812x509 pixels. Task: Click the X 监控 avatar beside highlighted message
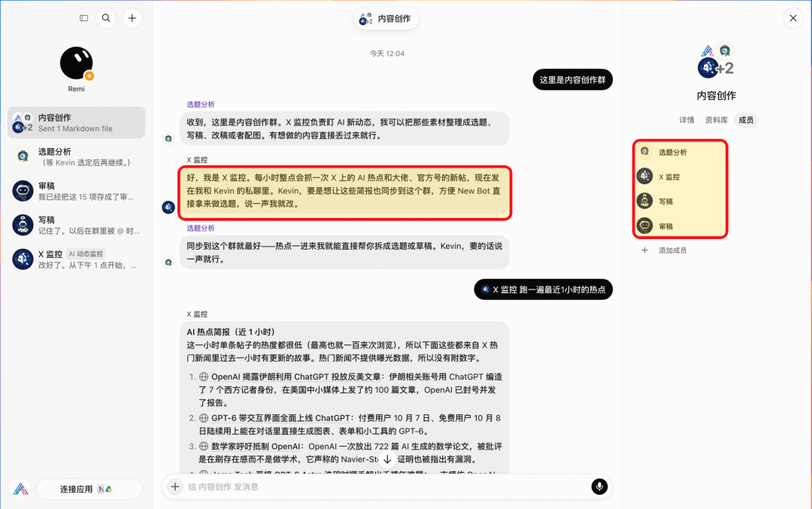(168, 207)
